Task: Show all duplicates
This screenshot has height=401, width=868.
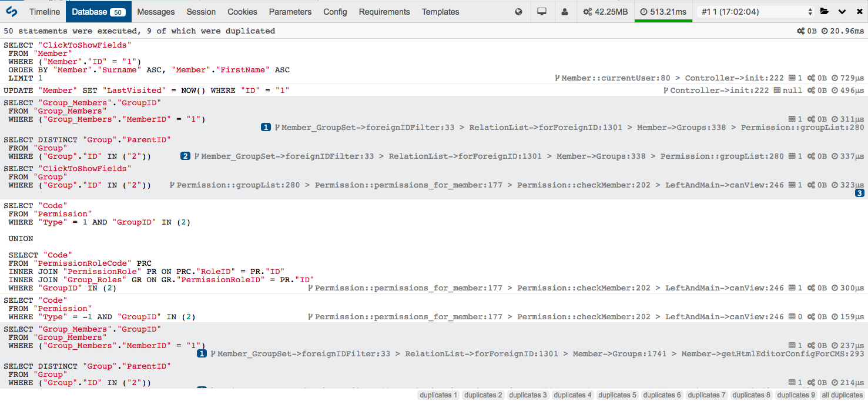Action: (842, 395)
